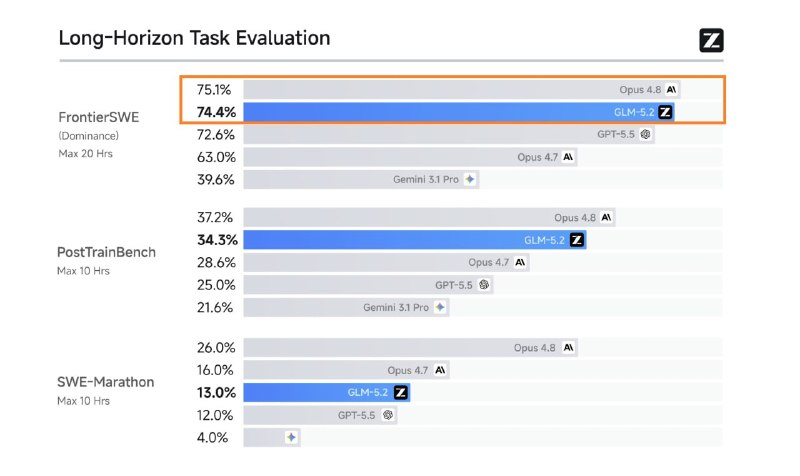Image resolution: width=800 pixels, height=476 pixels.
Task: Click the Gemini star icon on the 4.0% bar
Action: 291,438
